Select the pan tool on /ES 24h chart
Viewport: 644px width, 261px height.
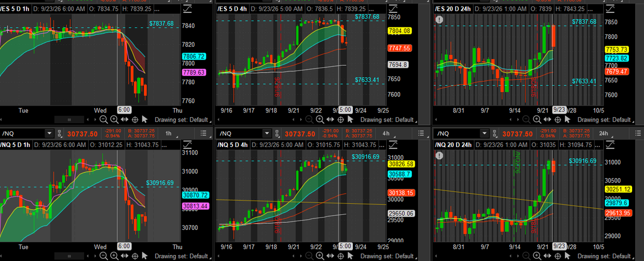pyautogui.click(x=547, y=119)
